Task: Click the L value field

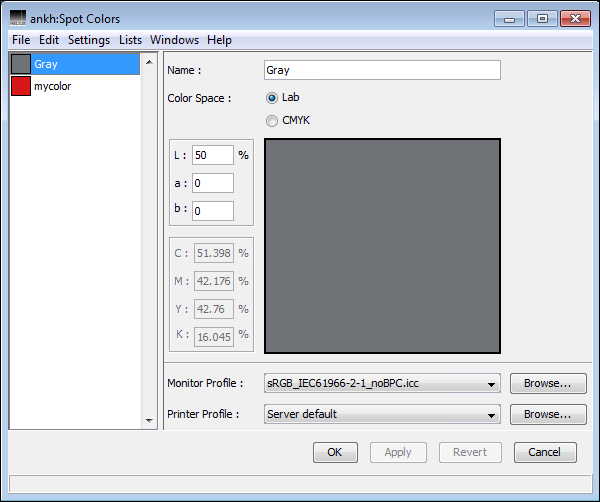Action: pos(213,155)
